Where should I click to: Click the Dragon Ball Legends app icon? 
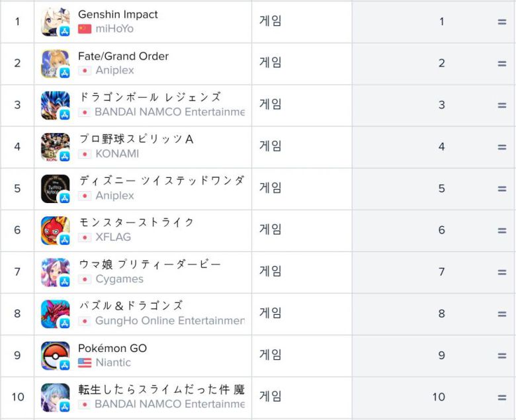(55, 105)
